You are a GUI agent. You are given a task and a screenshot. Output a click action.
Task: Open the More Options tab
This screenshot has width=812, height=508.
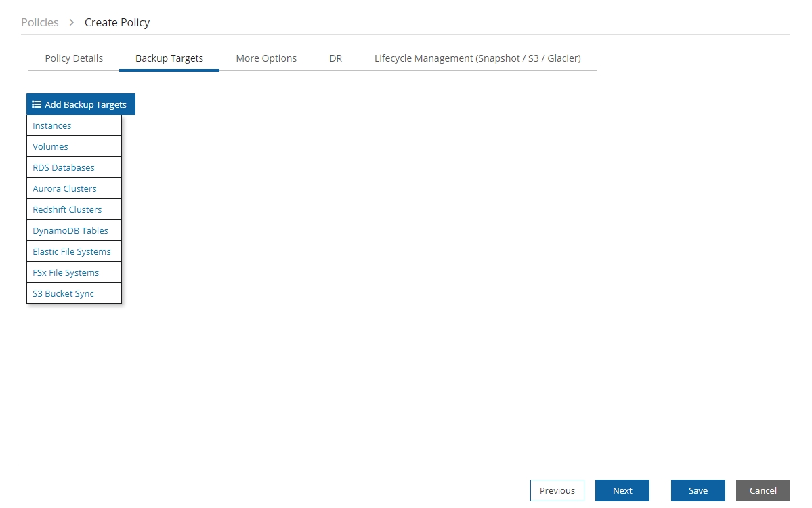(x=266, y=58)
